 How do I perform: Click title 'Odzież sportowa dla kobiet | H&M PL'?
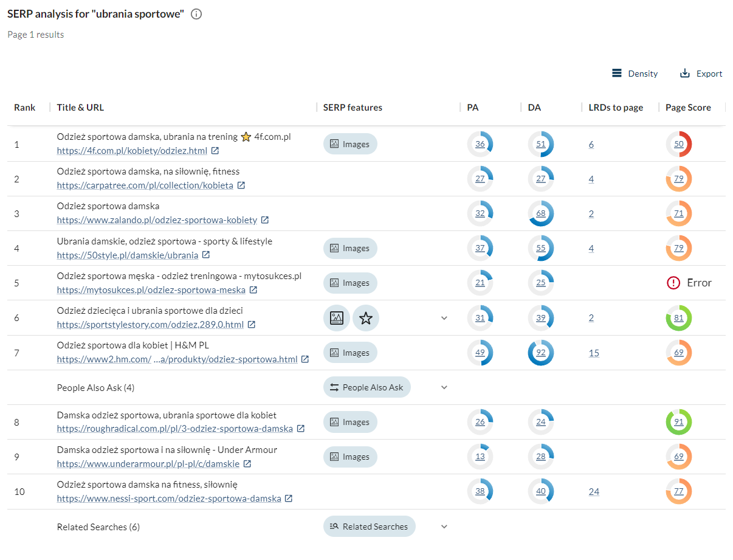tap(132, 345)
